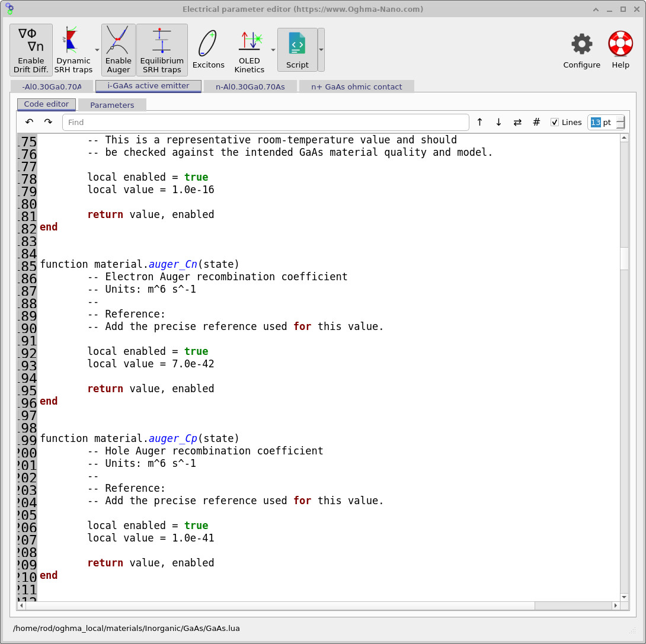The height and width of the screenshot is (644, 646).
Task: Expand the Script dropdown arrow
Action: 321,50
